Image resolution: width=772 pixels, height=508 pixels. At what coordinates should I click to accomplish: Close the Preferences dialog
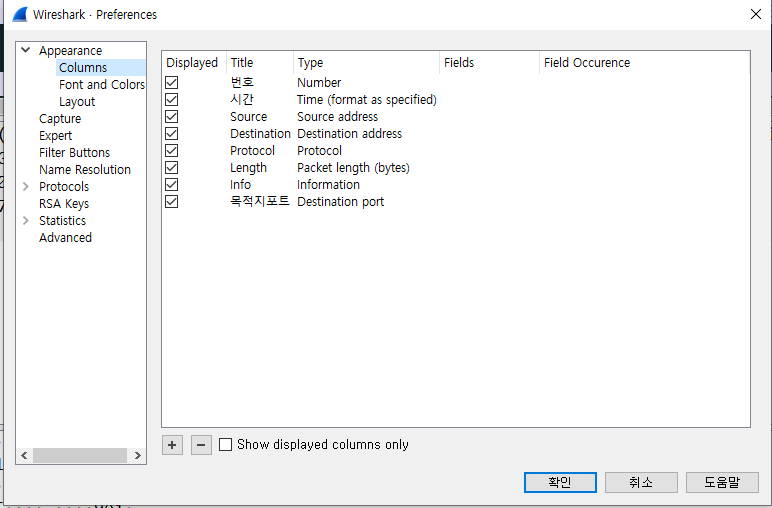click(756, 14)
